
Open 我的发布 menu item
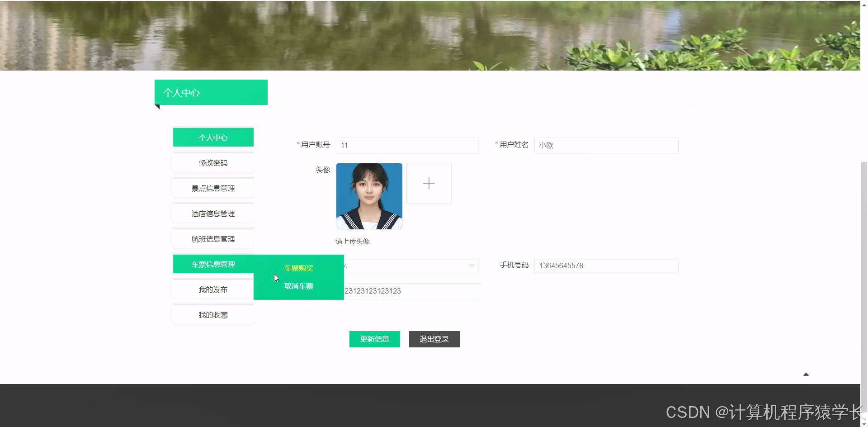click(x=213, y=289)
